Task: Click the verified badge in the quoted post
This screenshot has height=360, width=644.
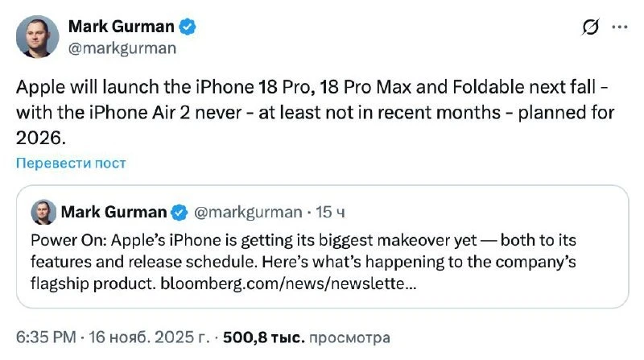Action: (x=179, y=213)
